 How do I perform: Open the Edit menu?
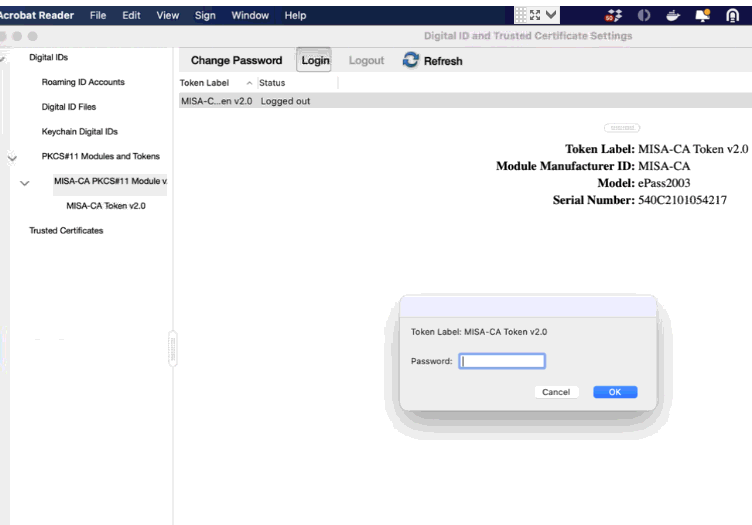tap(131, 15)
